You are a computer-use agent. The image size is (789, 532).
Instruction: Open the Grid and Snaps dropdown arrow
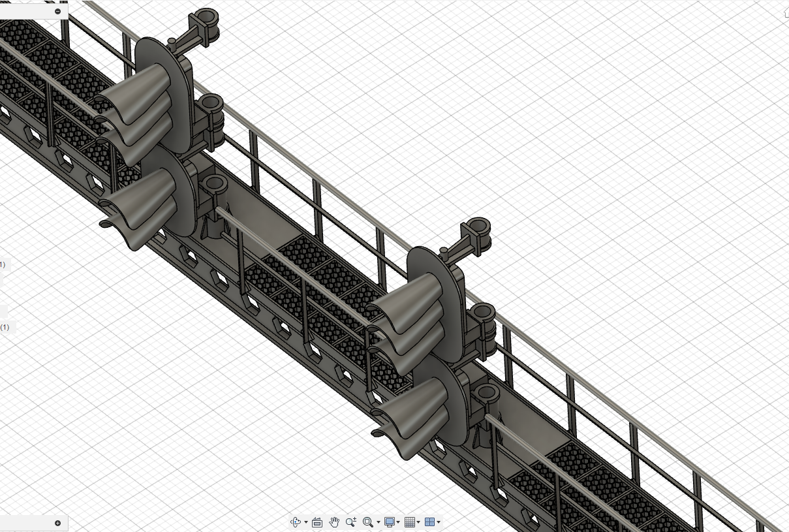coord(418,523)
